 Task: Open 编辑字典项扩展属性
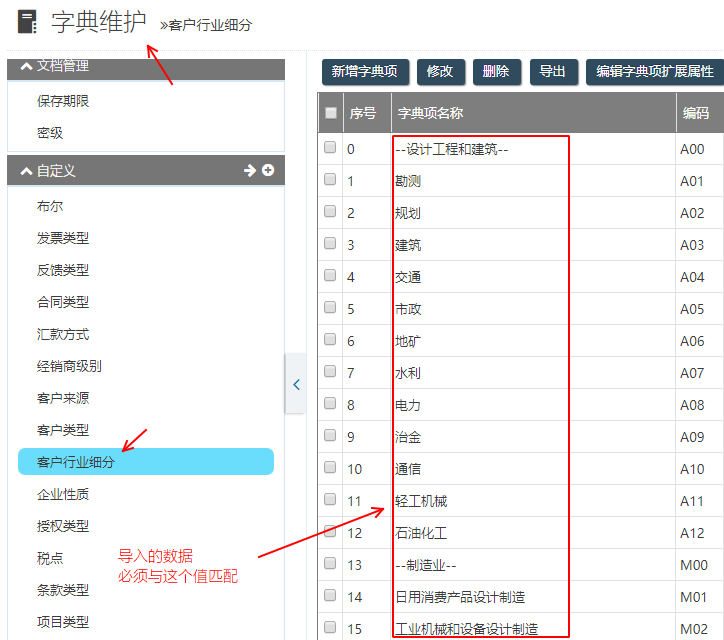point(654,71)
